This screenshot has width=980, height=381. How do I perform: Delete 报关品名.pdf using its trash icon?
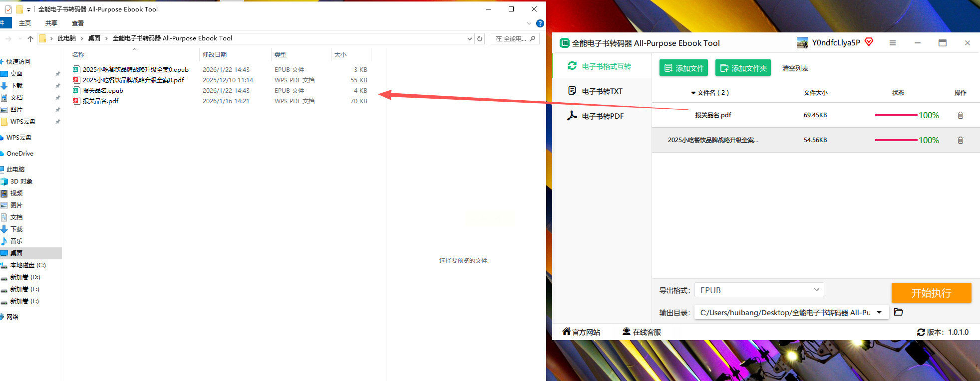(960, 115)
